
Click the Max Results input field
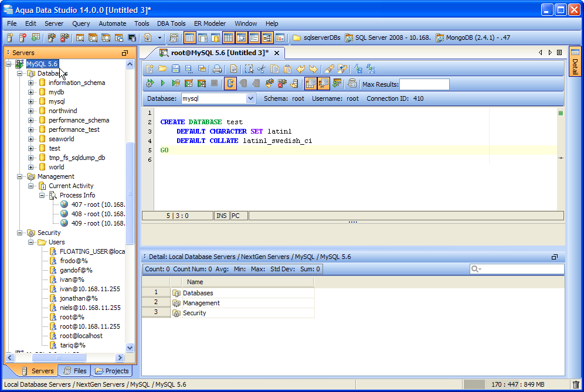(x=424, y=84)
